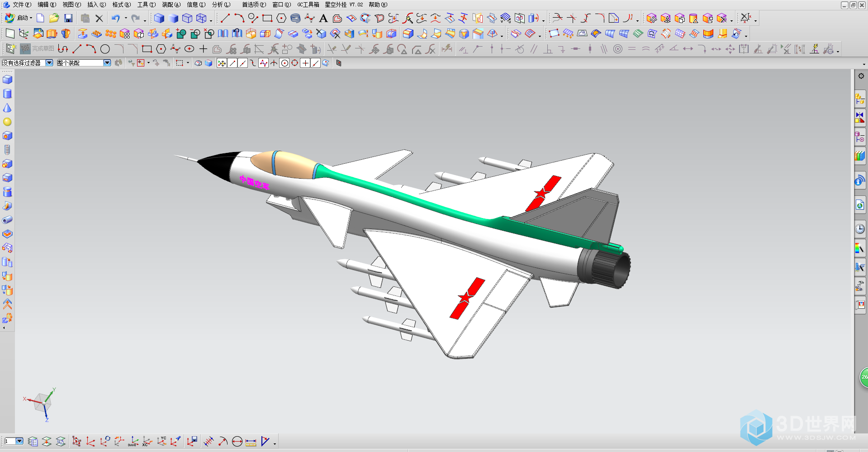Viewport: 868px width, 452px height.
Task: Click the Rotate WCS icon
Action: [105, 441]
